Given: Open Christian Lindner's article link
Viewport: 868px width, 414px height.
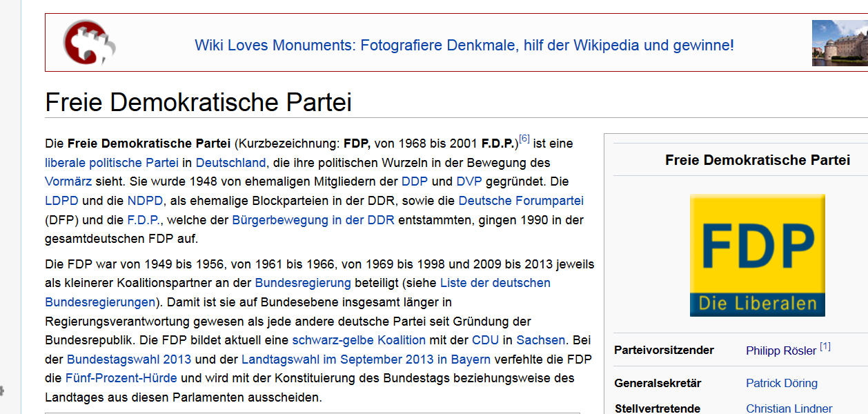Looking at the screenshot, I should [x=789, y=408].
